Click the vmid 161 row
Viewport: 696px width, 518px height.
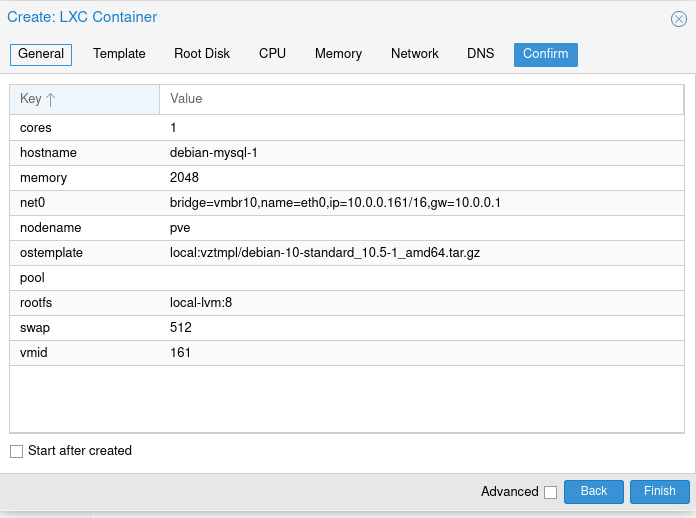coord(347,353)
